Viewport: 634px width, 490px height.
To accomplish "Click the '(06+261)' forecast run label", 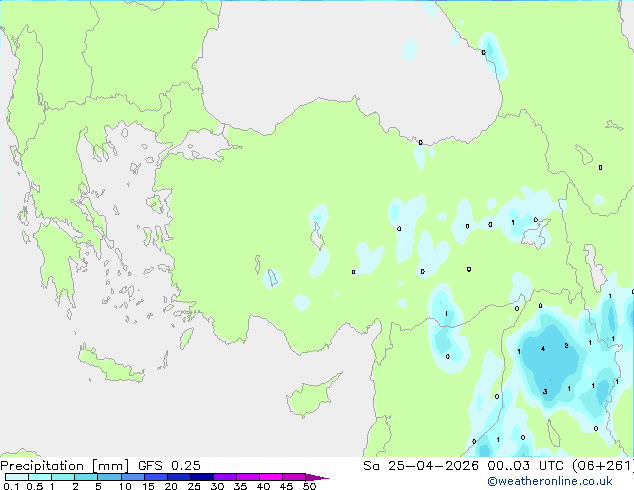I will coord(602,466).
